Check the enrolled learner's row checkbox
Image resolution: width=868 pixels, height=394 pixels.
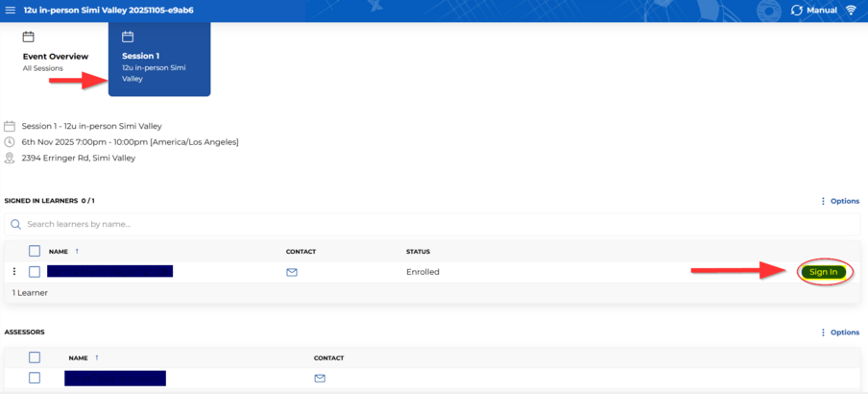point(35,272)
